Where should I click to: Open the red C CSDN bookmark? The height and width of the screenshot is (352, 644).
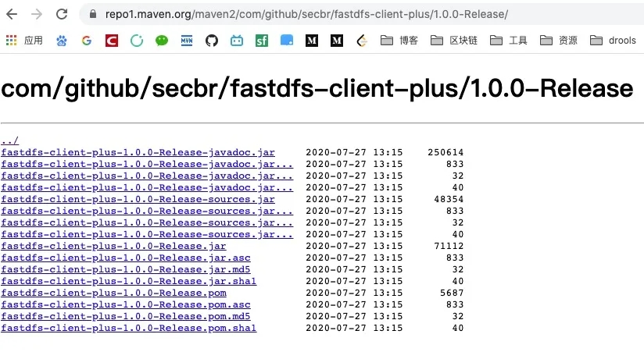click(112, 41)
